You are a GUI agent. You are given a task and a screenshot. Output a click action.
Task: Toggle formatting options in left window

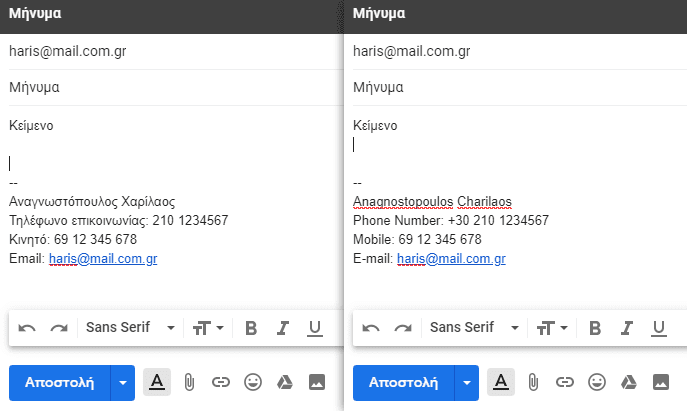pos(157,383)
